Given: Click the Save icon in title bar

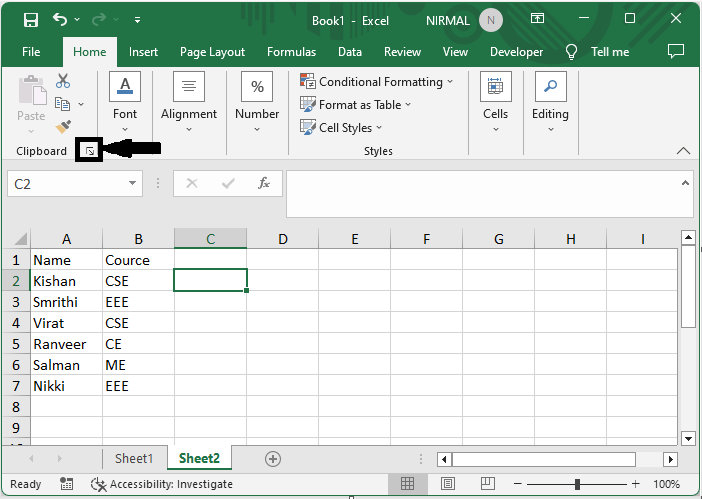Looking at the screenshot, I should 30,20.
